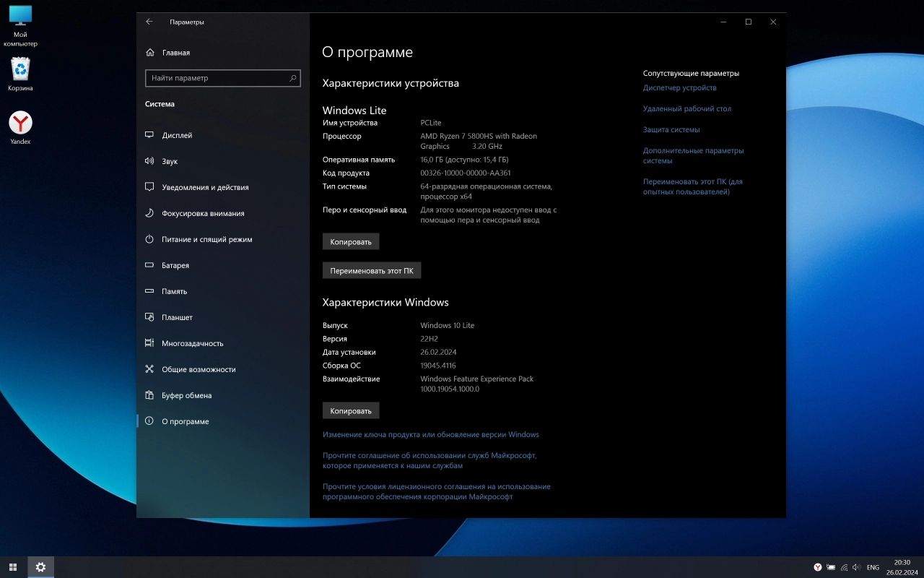Click the Защита системы link
This screenshot has width=924, height=578.
[671, 129]
